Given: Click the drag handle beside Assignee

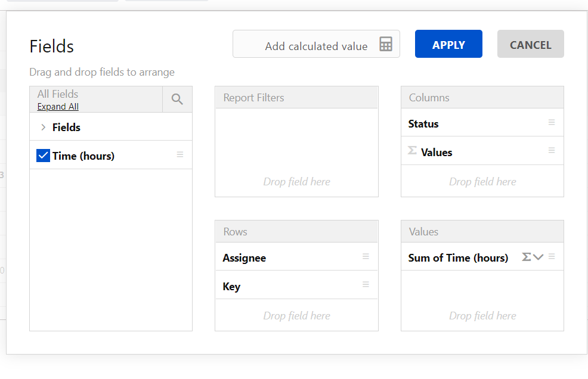Looking at the screenshot, I should click(x=366, y=257).
